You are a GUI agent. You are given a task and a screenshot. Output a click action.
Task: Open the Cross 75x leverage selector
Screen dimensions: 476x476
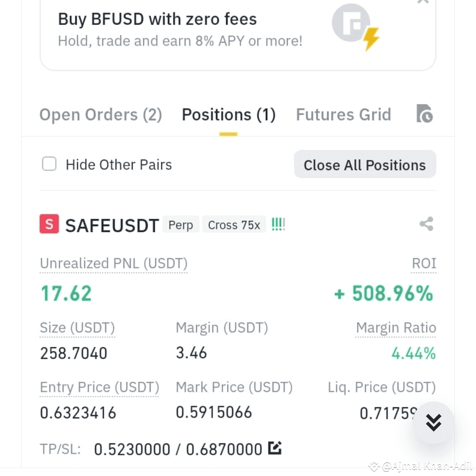pyautogui.click(x=234, y=225)
